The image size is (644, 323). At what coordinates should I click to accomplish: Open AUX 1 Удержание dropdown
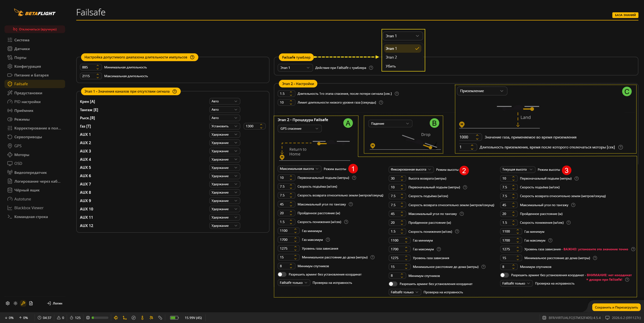(224, 134)
